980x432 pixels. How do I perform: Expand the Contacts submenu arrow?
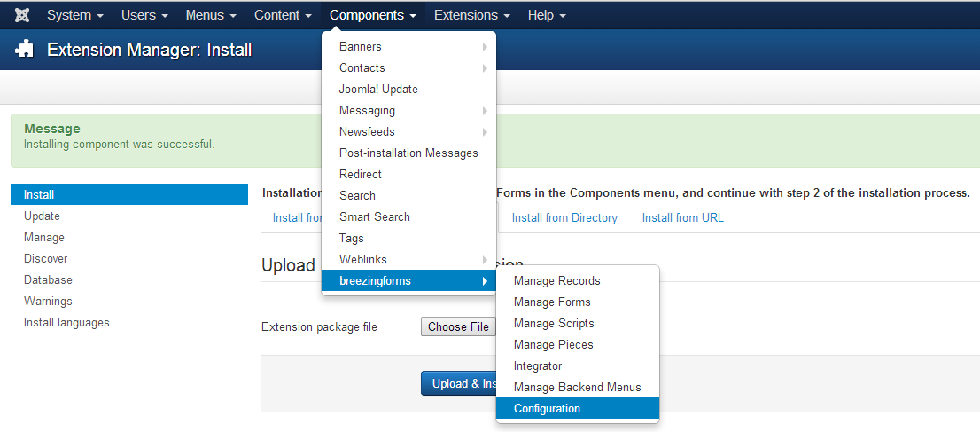(485, 68)
